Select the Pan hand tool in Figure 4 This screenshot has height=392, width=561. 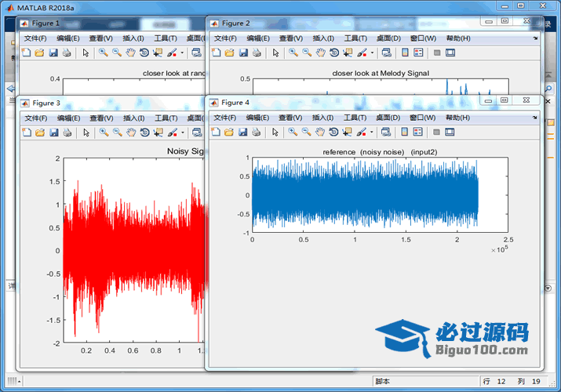coord(321,132)
